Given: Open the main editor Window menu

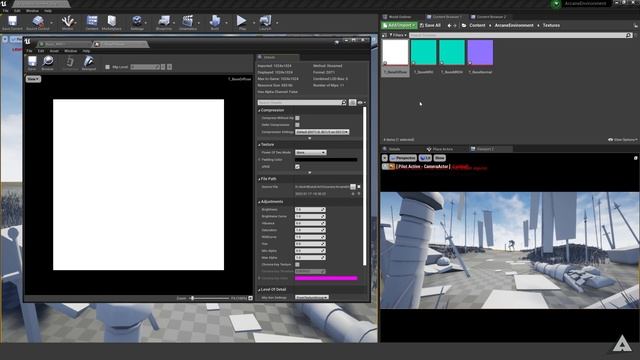Looking at the screenshot, I should coord(33,11).
